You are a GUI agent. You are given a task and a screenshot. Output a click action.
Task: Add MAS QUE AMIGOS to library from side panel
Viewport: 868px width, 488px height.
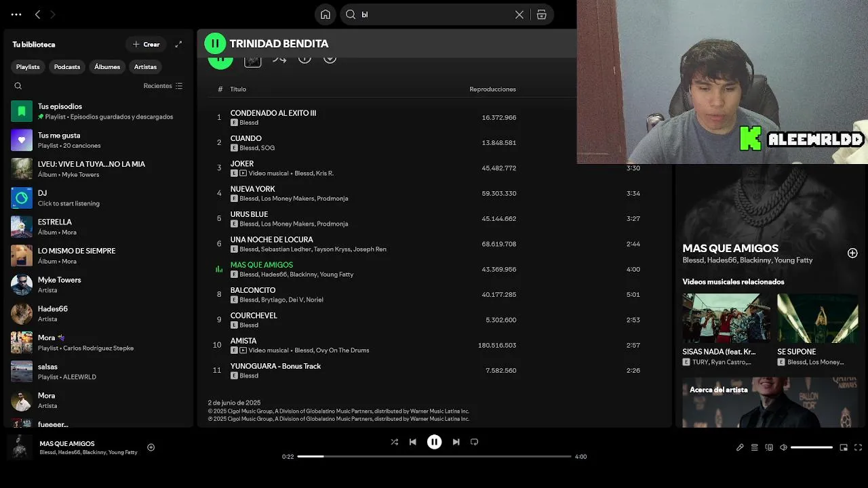coord(852,253)
